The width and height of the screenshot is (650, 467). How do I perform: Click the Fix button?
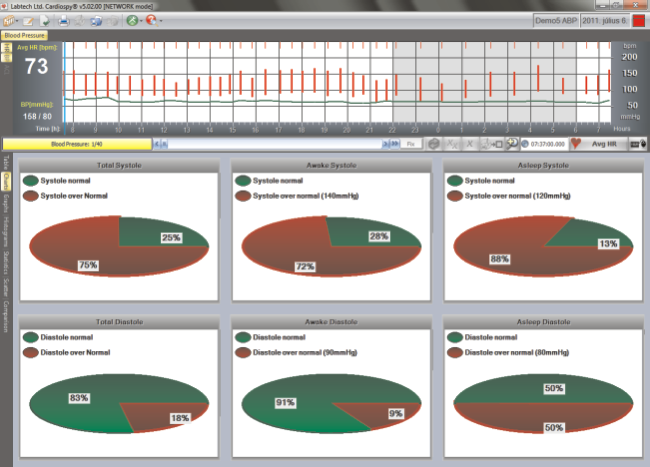click(411, 144)
